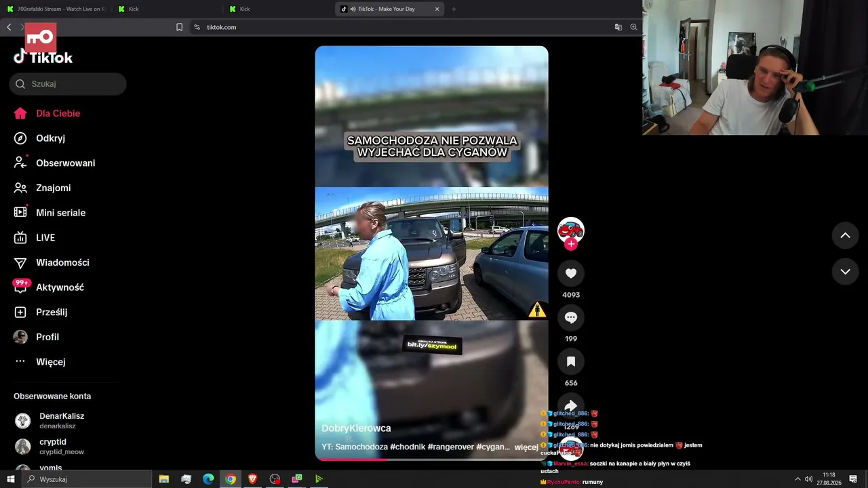Go to next video with down arrow
Image resolution: width=868 pixels, height=488 pixels.
[845, 271]
